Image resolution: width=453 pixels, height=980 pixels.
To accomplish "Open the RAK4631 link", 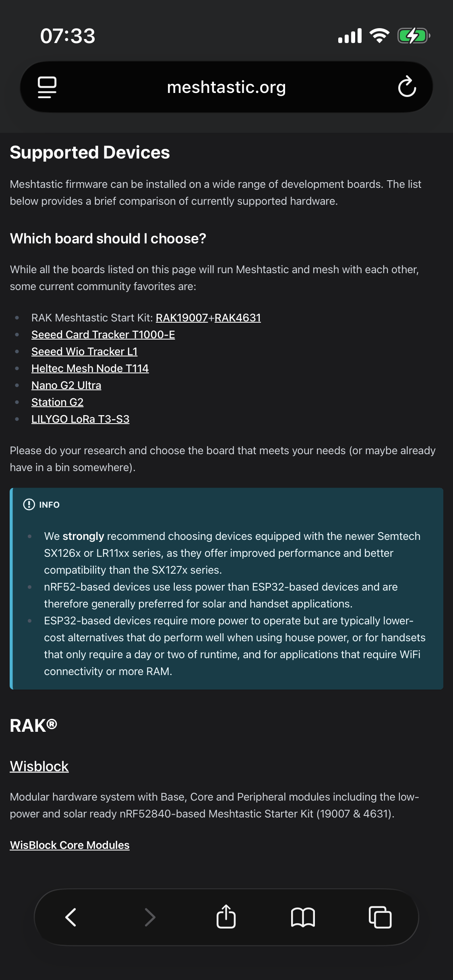I will tap(238, 318).
